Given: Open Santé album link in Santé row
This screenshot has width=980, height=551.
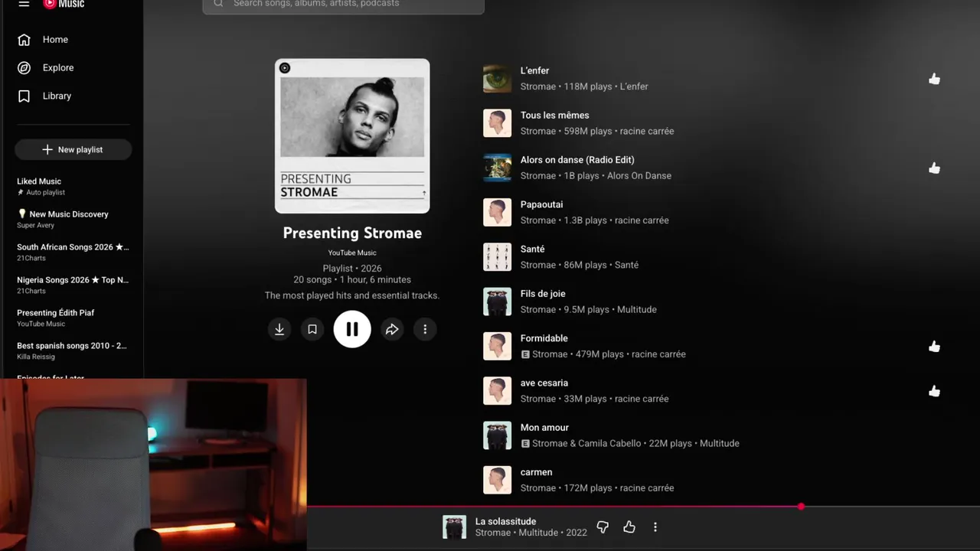Looking at the screenshot, I should (x=626, y=266).
